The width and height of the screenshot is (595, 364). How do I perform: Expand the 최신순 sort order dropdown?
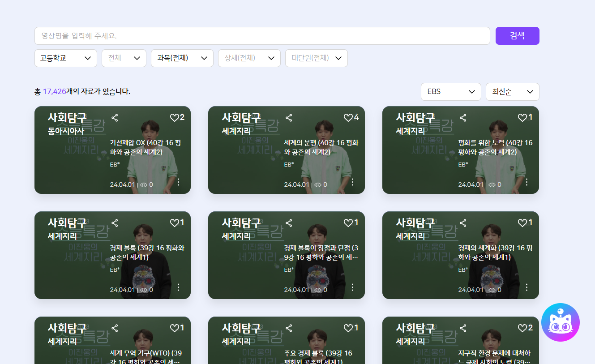coord(512,92)
